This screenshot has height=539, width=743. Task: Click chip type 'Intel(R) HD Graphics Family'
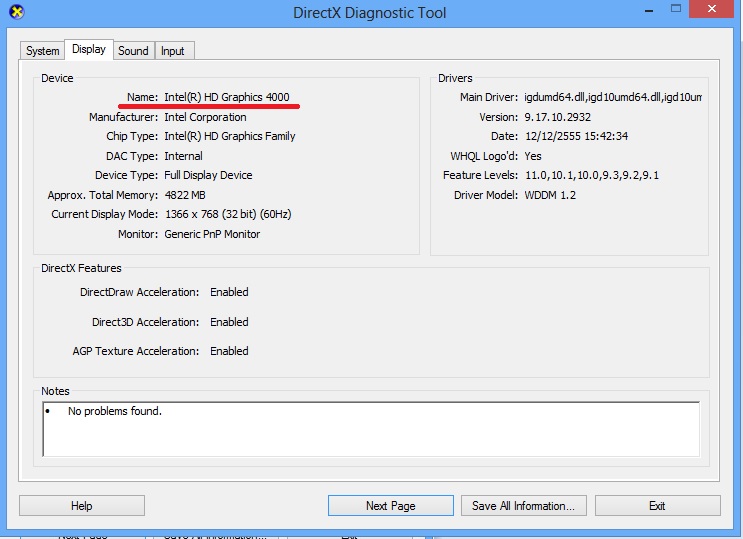click(230, 137)
